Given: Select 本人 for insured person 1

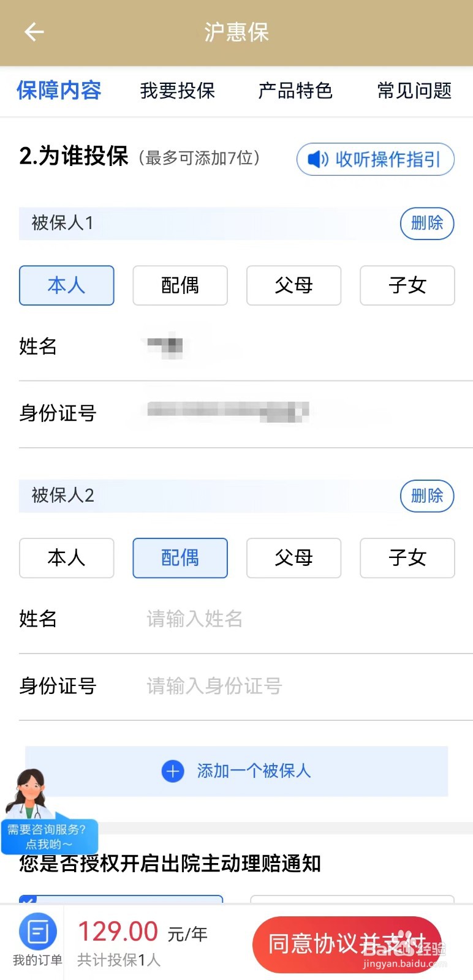Looking at the screenshot, I should coord(67,285).
